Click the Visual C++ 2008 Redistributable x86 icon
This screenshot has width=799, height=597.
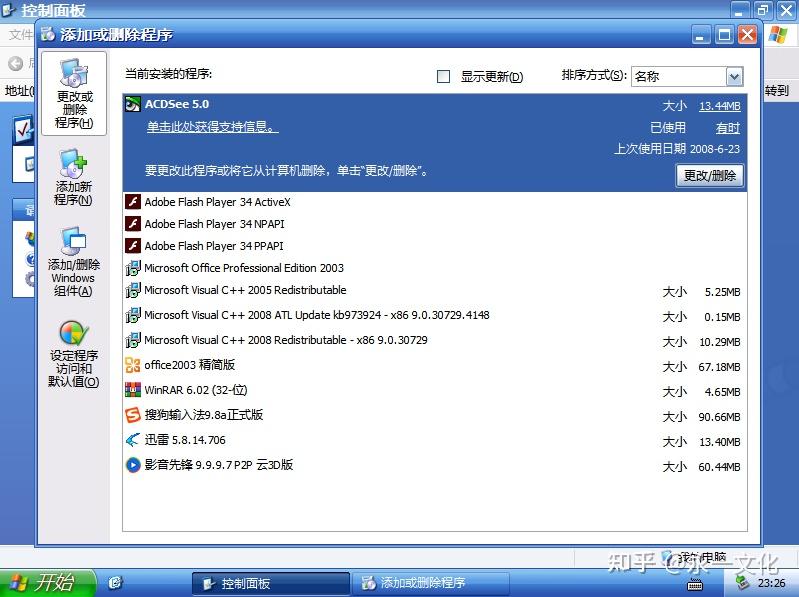click(132, 340)
